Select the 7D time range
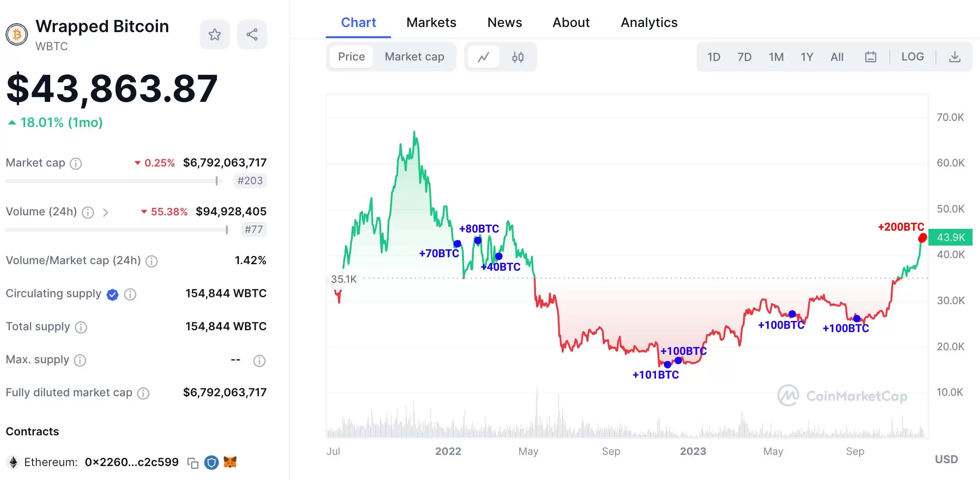The height and width of the screenshot is (480, 980). click(x=744, y=57)
